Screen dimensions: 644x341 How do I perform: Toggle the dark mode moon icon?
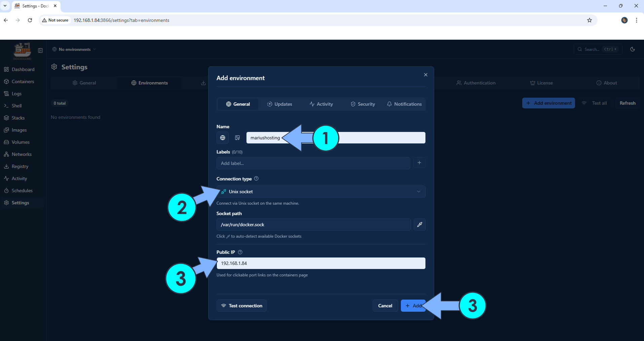pyautogui.click(x=632, y=49)
